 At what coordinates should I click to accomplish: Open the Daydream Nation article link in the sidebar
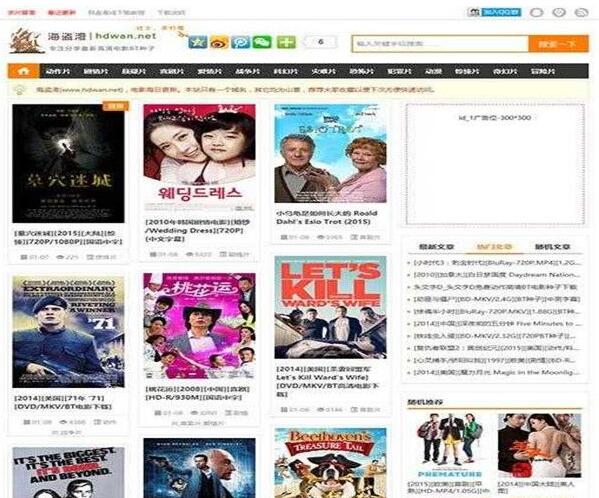click(x=497, y=275)
